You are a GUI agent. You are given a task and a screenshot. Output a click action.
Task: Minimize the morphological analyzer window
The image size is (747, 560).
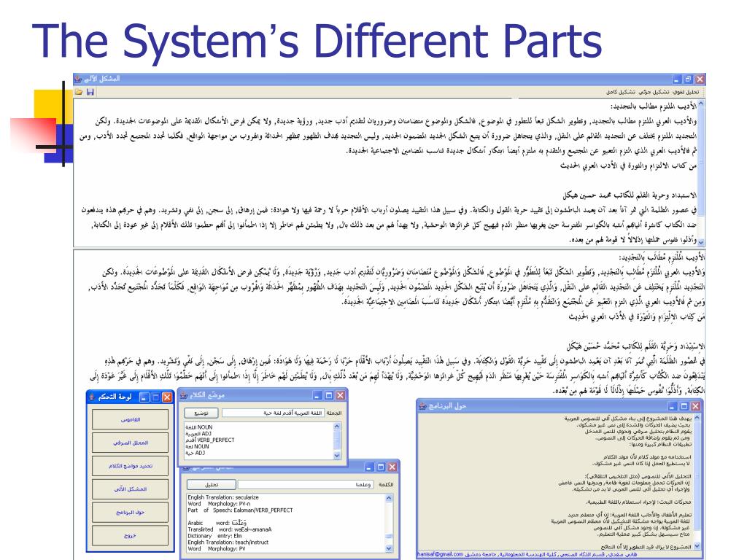click(369, 467)
